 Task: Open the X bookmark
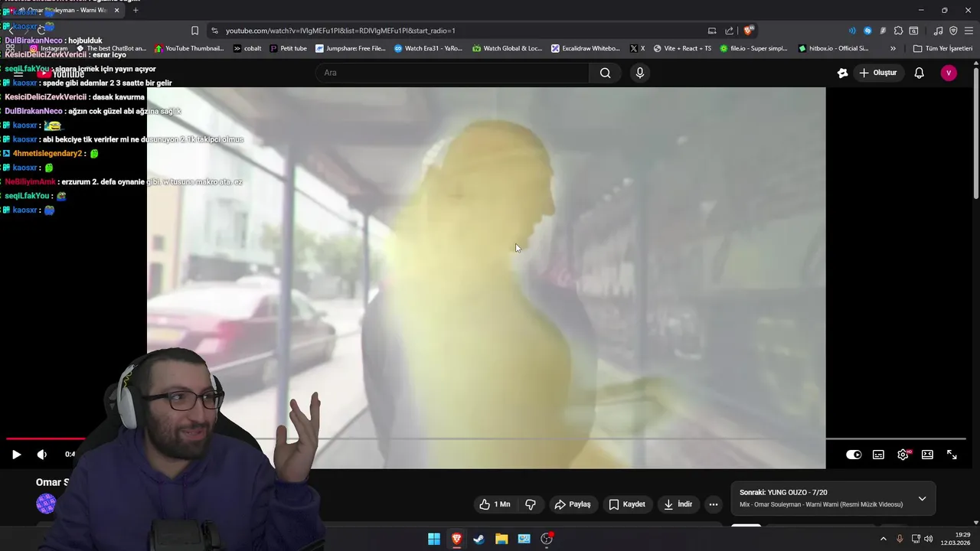637,48
